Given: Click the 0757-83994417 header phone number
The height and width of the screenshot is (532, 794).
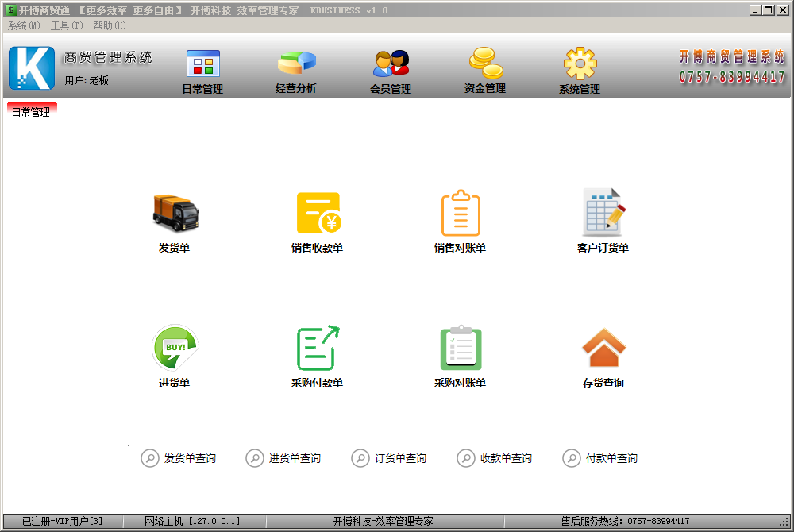Looking at the screenshot, I should [x=732, y=77].
